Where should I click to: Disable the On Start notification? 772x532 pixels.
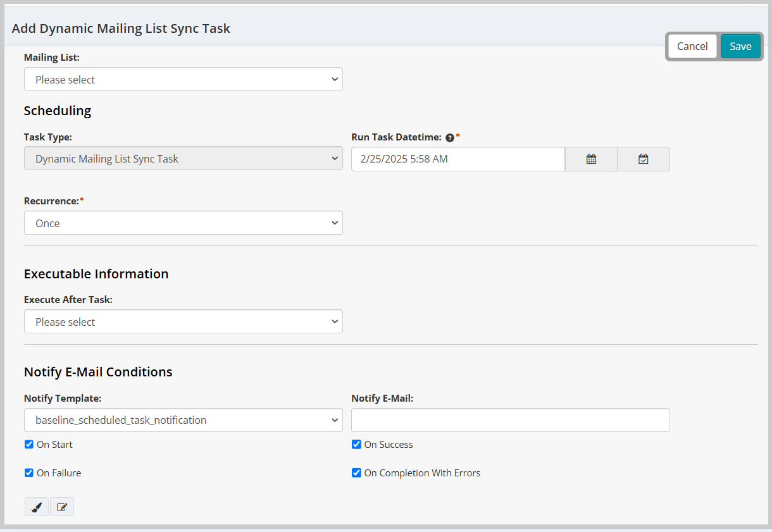click(28, 444)
